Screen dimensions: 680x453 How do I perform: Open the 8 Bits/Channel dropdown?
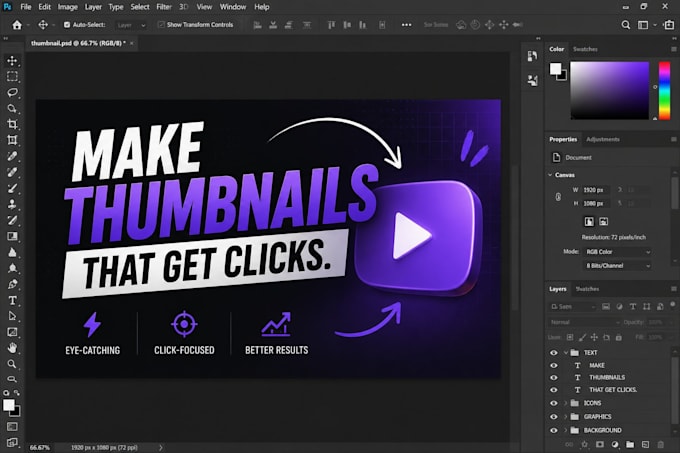point(617,266)
